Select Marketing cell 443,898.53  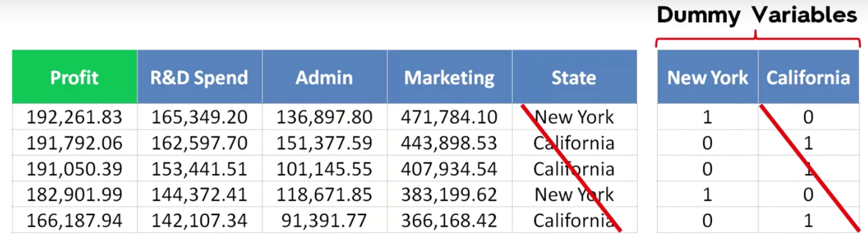(450, 143)
